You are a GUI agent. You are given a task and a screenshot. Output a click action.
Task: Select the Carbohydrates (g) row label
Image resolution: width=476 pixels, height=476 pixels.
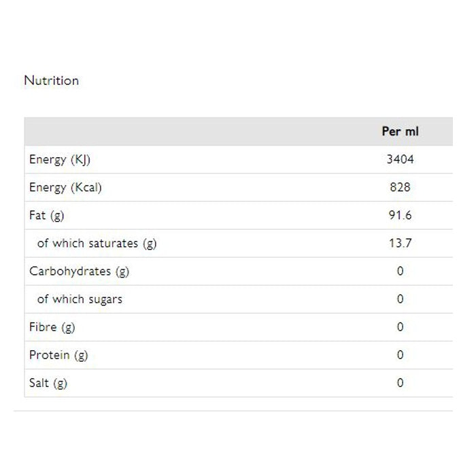point(79,271)
